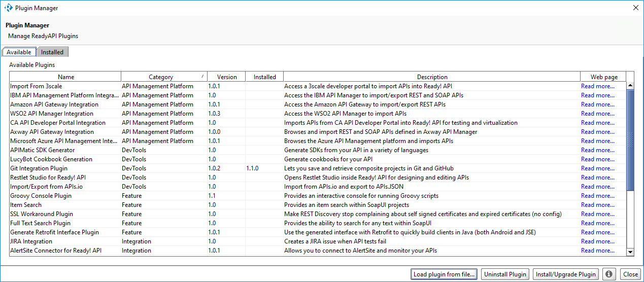
Task: Select Amazon API Gateway Integration plugin
Action: tap(318, 104)
